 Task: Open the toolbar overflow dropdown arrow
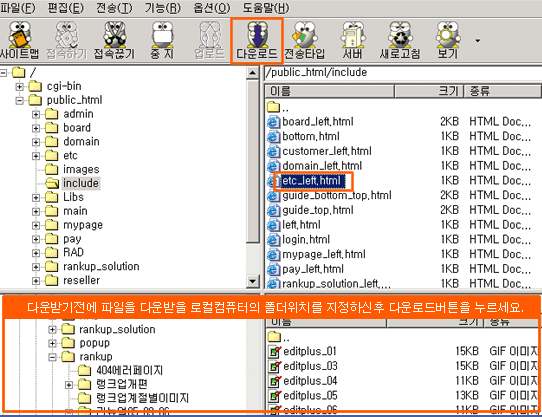point(478,41)
